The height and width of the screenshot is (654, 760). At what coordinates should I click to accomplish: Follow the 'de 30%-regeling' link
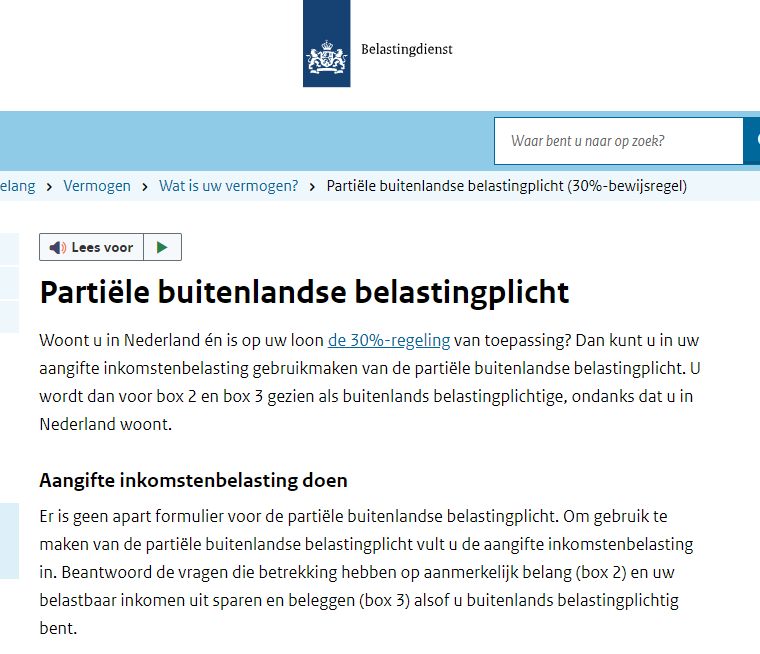[389, 340]
